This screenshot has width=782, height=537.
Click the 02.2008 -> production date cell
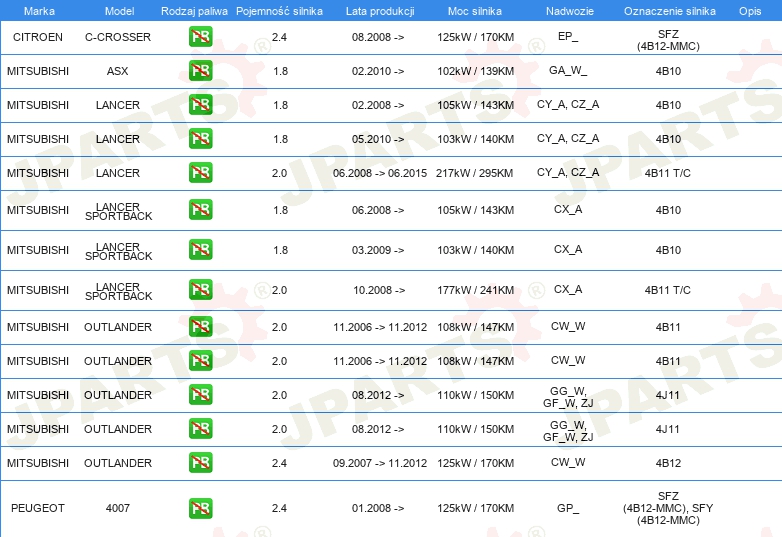[x=378, y=105]
